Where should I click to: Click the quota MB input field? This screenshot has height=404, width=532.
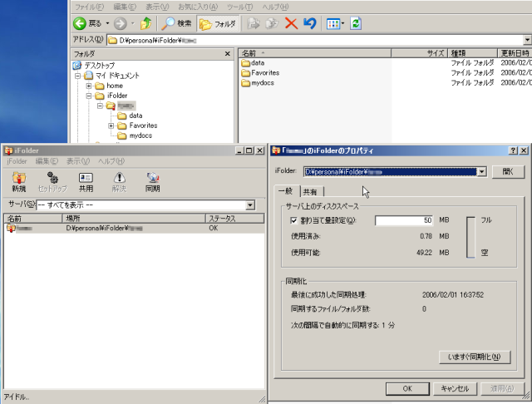pos(404,220)
